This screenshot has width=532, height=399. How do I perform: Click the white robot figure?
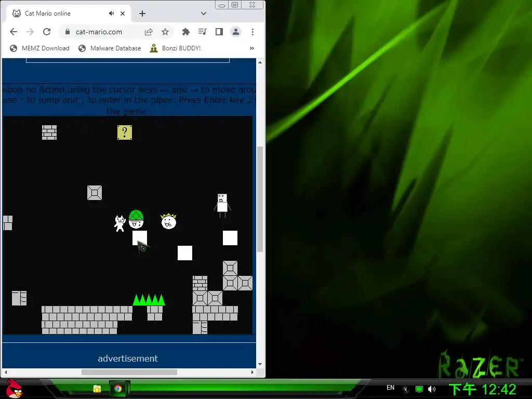[x=222, y=206]
